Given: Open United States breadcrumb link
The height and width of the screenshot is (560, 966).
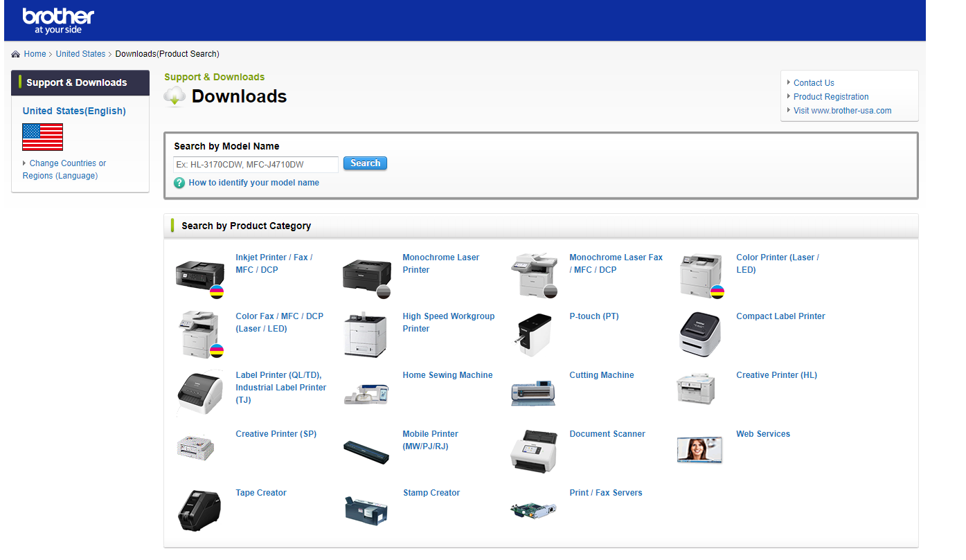Looking at the screenshot, I should point(81,54).
